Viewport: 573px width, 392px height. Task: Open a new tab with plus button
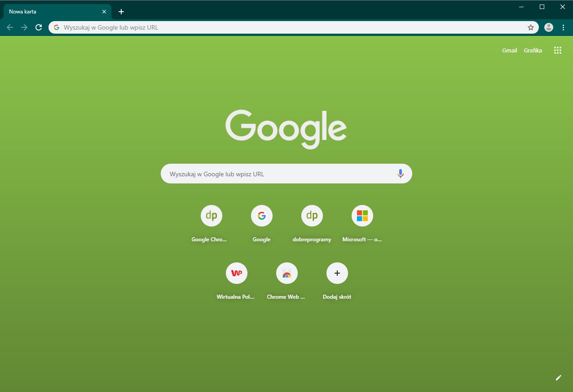[x=121, y=12]
